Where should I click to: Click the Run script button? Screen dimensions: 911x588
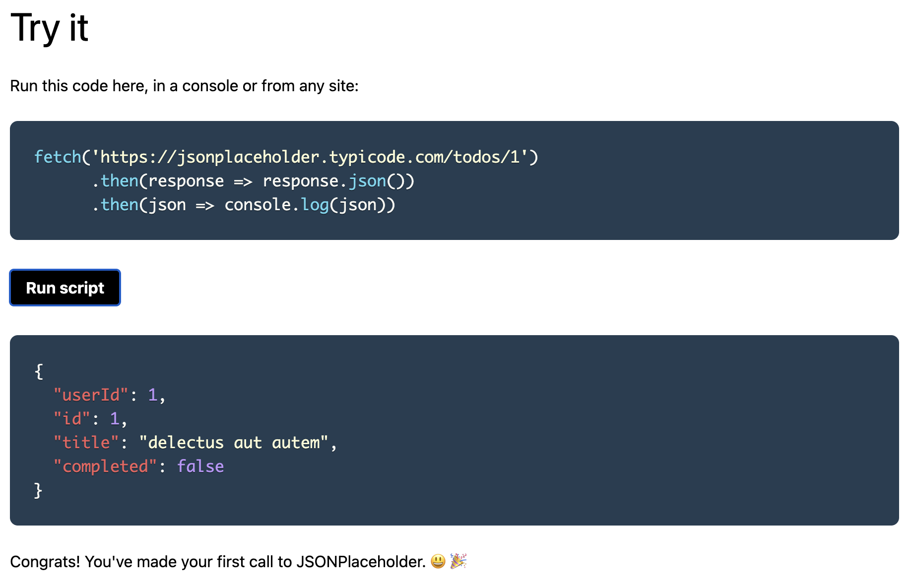(x=65, y=288)
